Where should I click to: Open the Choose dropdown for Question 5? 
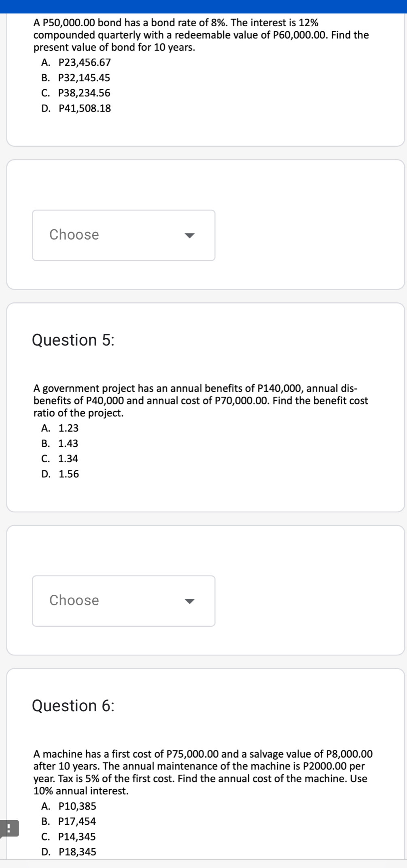[x=123, y=601]
